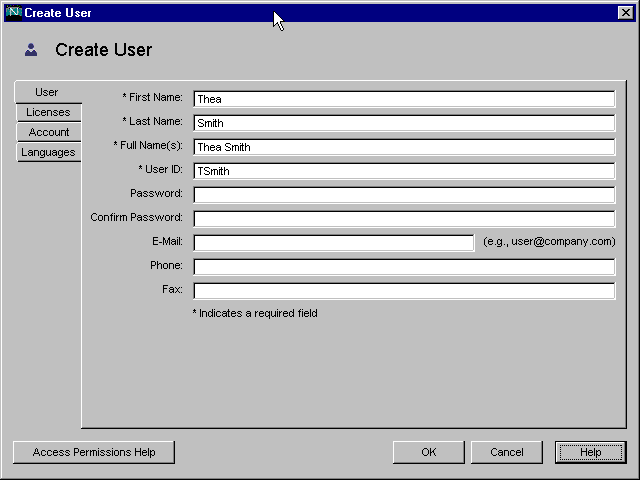Click the Last Name field containing Smith
This screenshot has height=480, width=640.
tap(404, 123)
